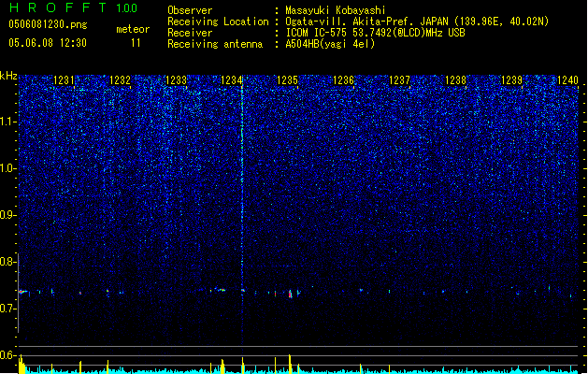588x374 pixels.
Task: Click the kHz axis unit label
Action: click(8, 76)
